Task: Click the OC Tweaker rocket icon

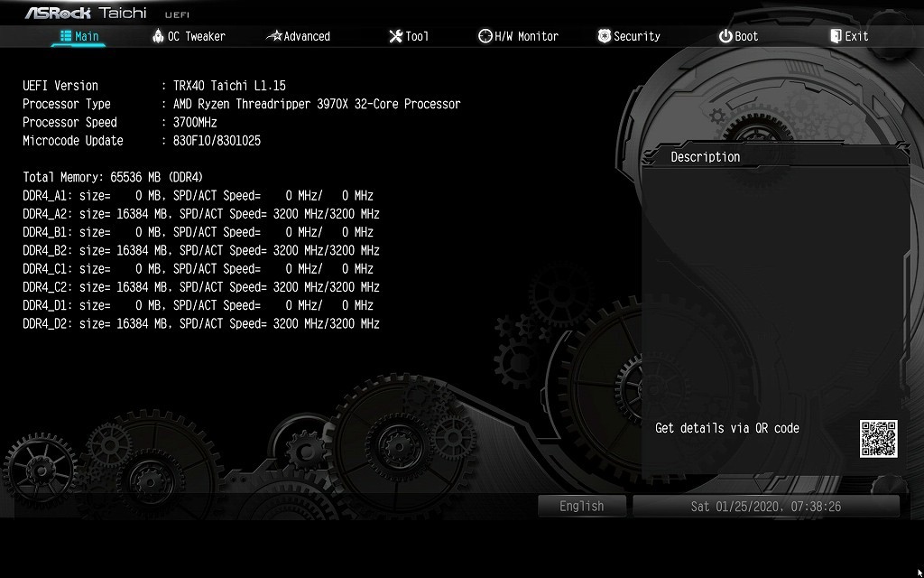Action: coord(158,36)
